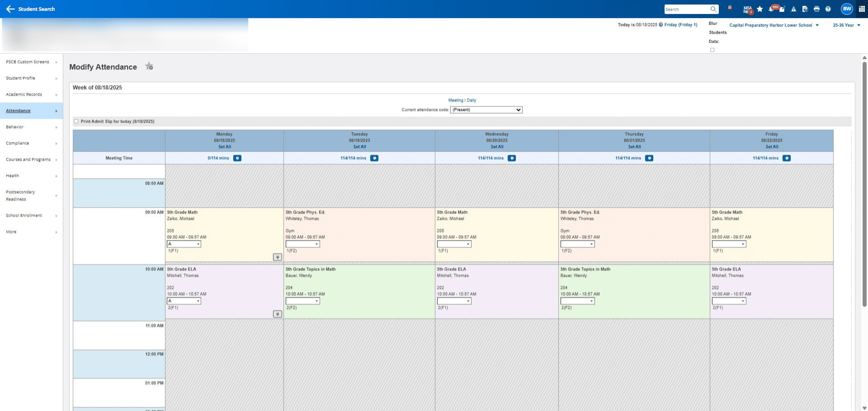Viewport: 868px width, 411px height.
Task: Click Set All under Thursday 08/21/2025
Action: [x=634, y=147]
